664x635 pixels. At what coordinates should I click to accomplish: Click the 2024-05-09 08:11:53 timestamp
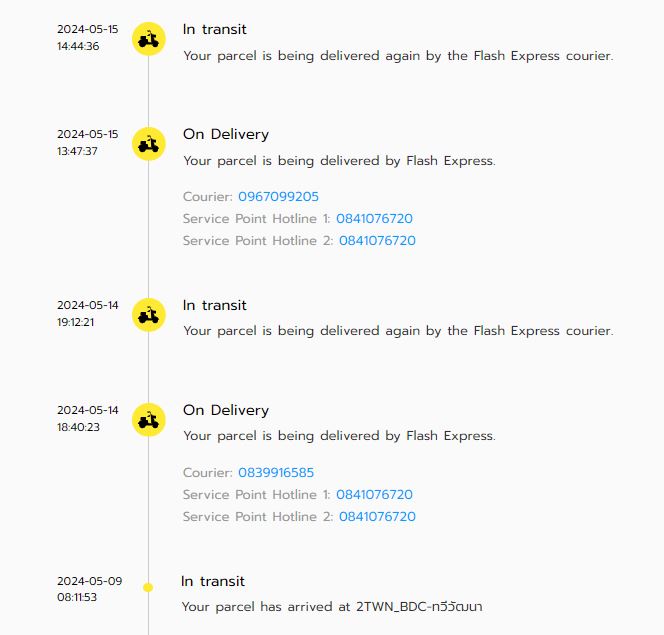coord(89,589)
